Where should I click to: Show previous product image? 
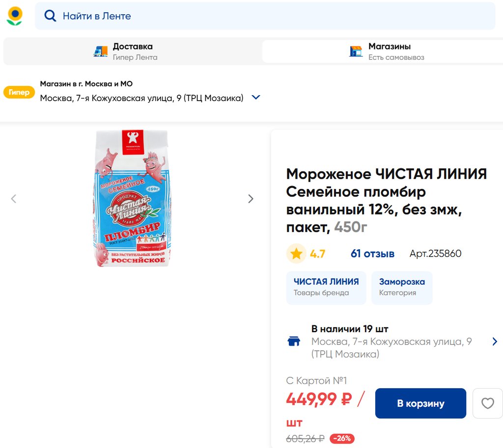coord(14,199)
